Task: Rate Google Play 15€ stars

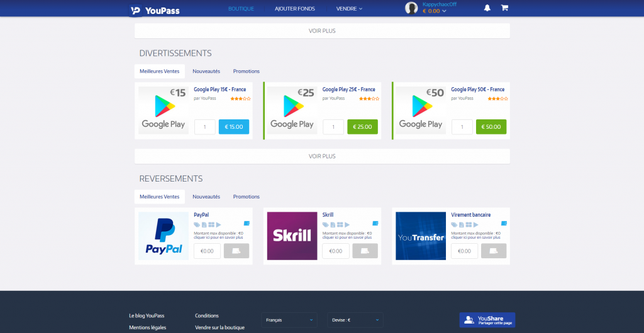Action: coord(240,99)
